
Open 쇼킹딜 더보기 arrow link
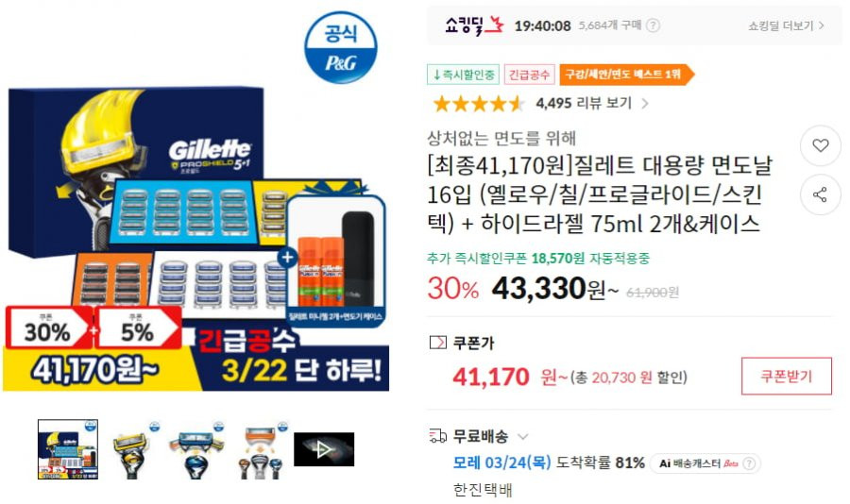click(x=786, y=25)
